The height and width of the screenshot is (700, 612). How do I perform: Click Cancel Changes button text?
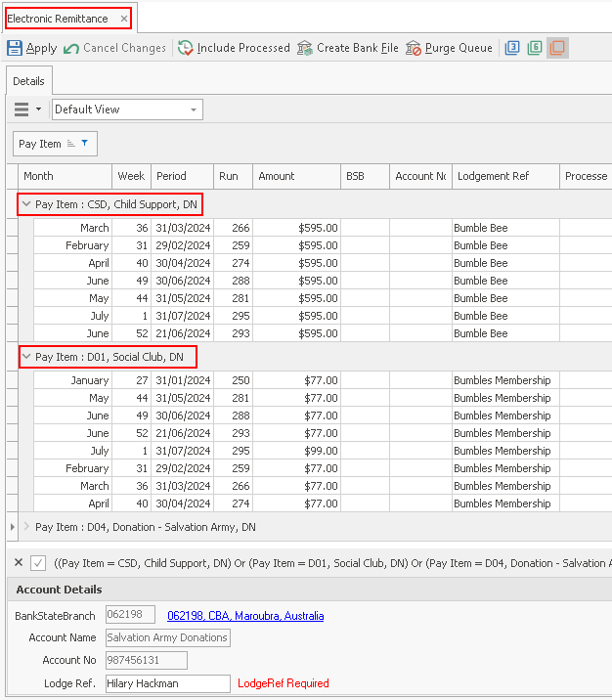[124, 48]
